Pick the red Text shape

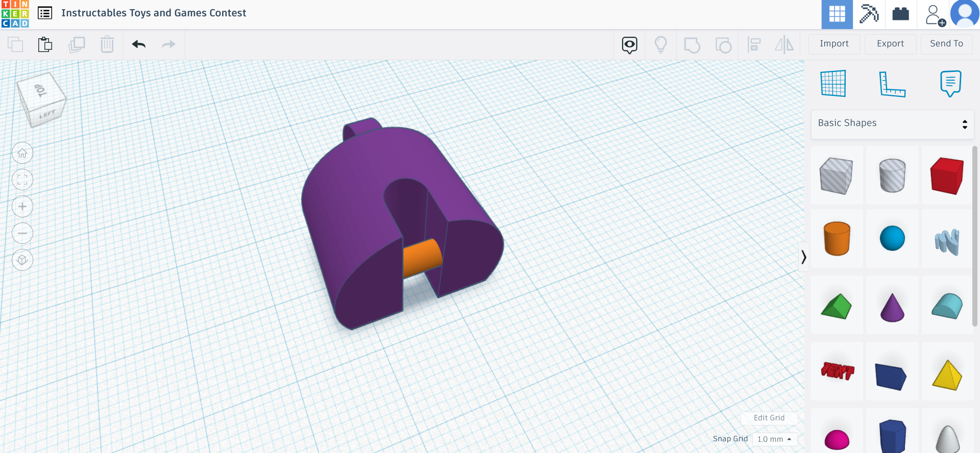point(836,371)
